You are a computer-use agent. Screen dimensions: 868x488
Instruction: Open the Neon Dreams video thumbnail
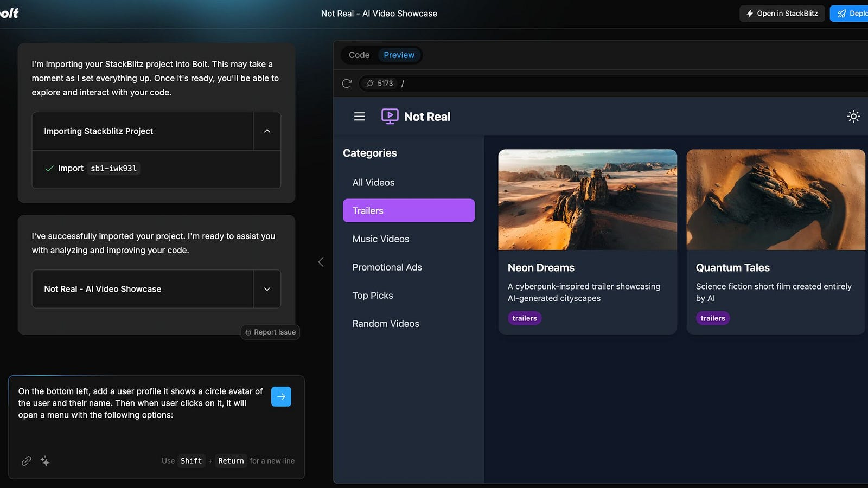(588, 200)
